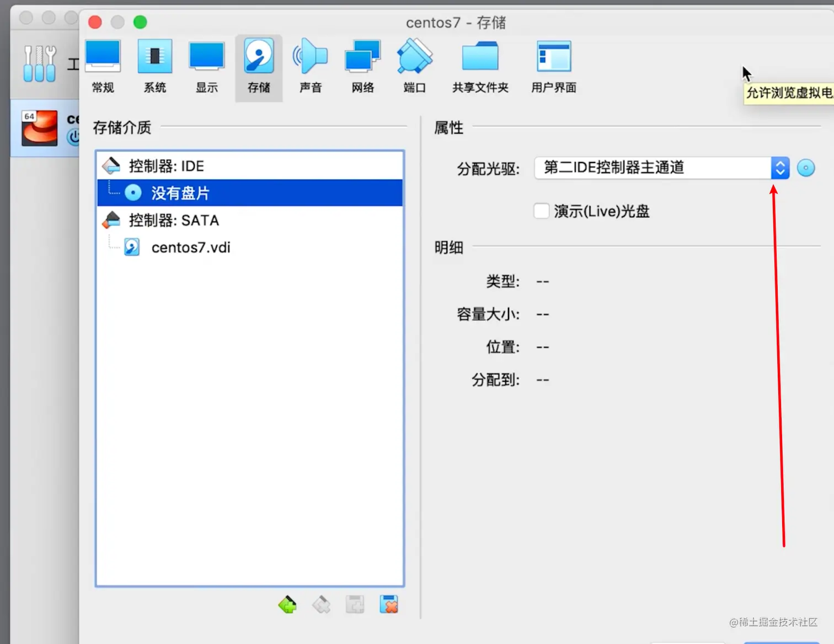Select the centos7.vdi disk entry

250,247
